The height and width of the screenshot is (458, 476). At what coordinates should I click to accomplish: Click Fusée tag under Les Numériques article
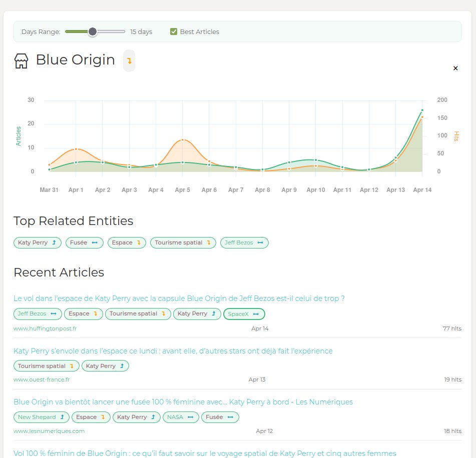click(x=220, y=417)
